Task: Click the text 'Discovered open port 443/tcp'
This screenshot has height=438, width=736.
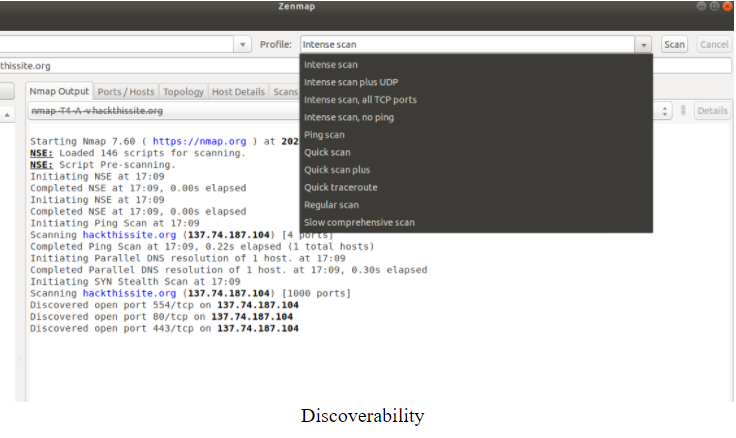Action: 112,329
